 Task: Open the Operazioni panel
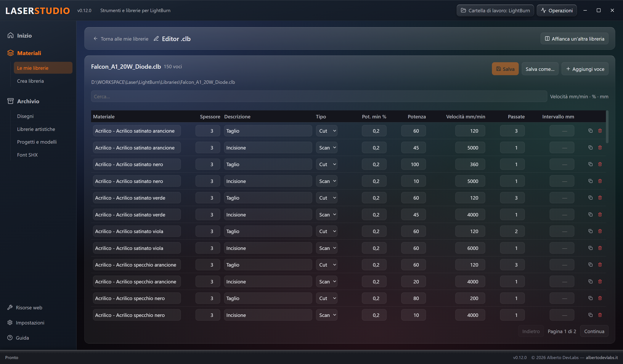(x=557, y=10)
